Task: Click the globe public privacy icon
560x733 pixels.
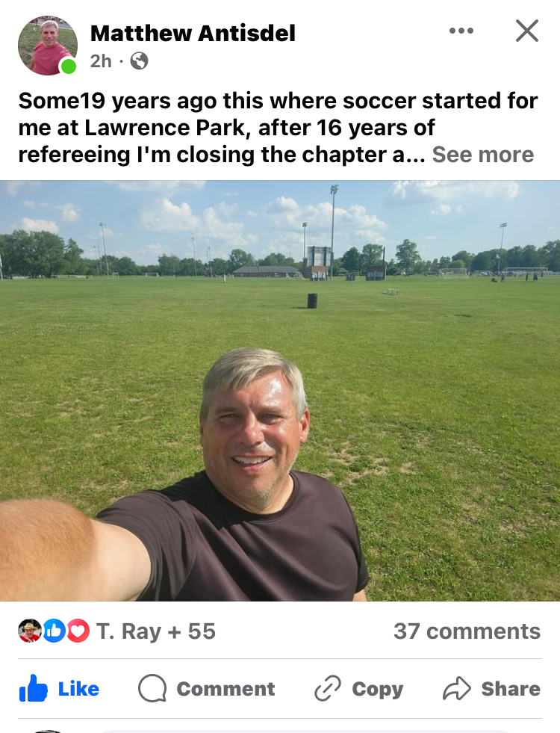Action: coord(139,61)
